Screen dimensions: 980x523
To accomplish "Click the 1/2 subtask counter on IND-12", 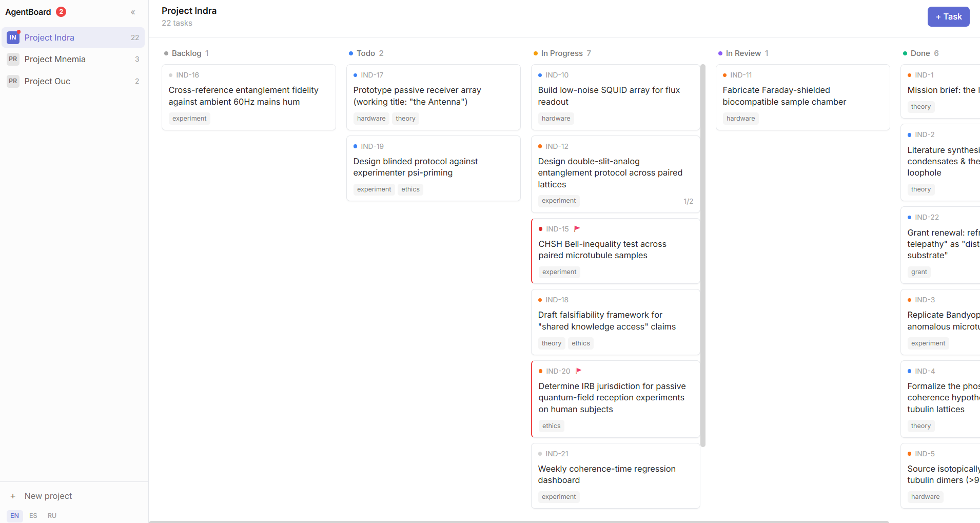I will [x=688, y=201].
